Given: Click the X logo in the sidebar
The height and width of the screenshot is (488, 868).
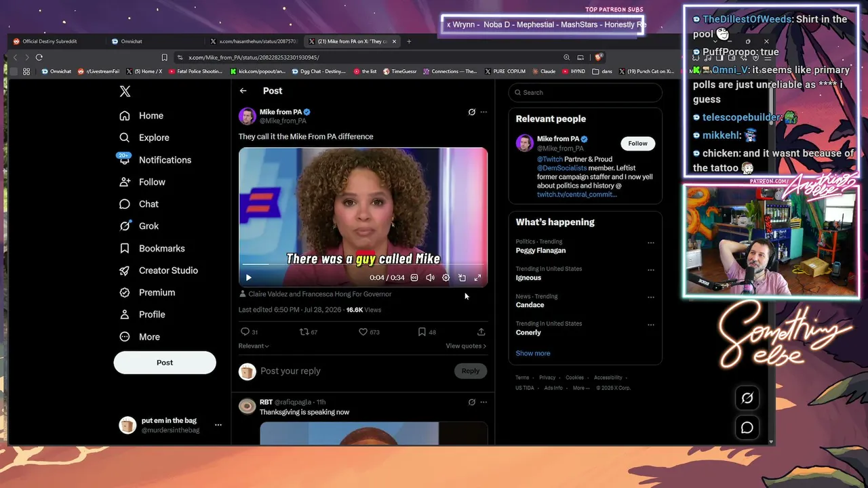Looking at the screenshot, I should (x=125, y=91).
